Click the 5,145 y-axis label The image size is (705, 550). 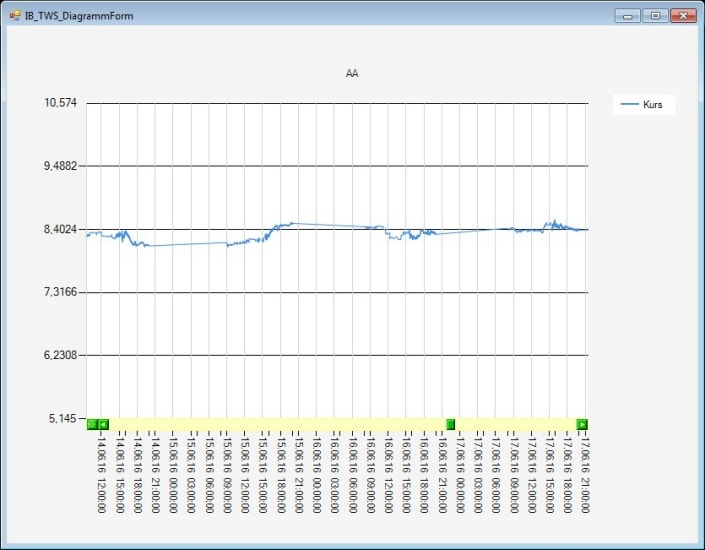pyautogui.click(x=62, y=418)
